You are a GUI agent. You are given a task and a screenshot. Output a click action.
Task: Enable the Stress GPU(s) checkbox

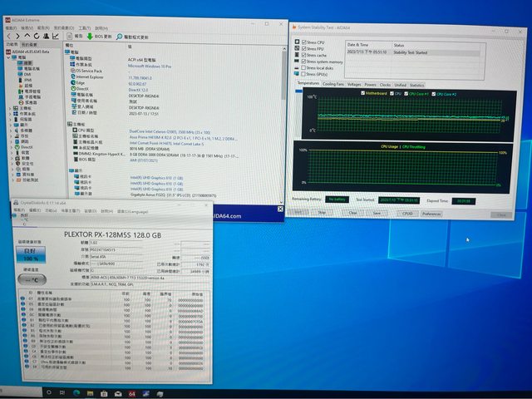[x=303, y=75]
